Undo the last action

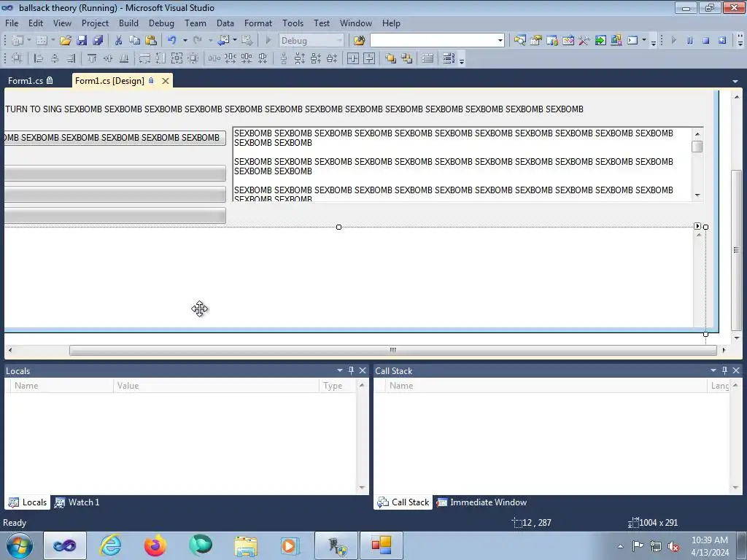click(x=172, y=41)
